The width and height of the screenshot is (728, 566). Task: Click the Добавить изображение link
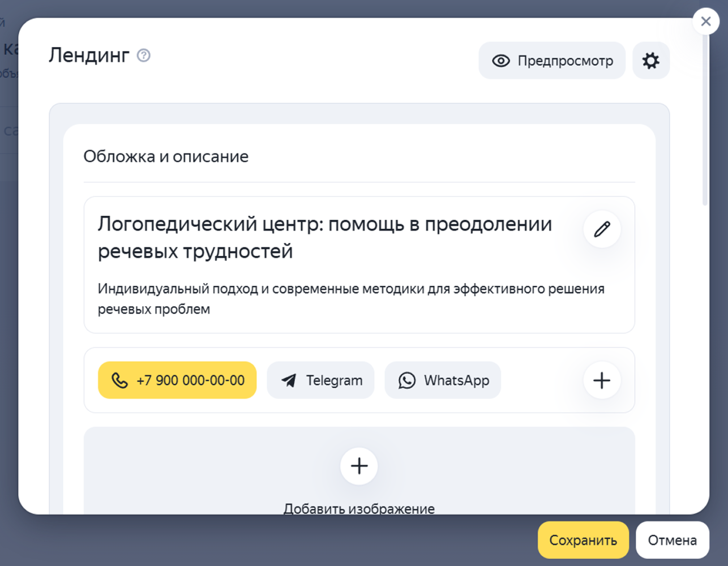coord(358,508)
